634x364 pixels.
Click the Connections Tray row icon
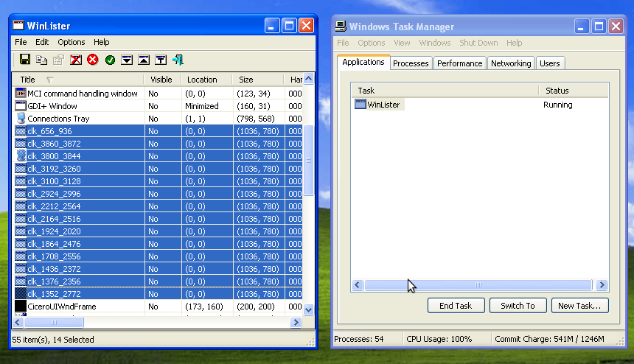pyautogui.click(x=20, y=119)
